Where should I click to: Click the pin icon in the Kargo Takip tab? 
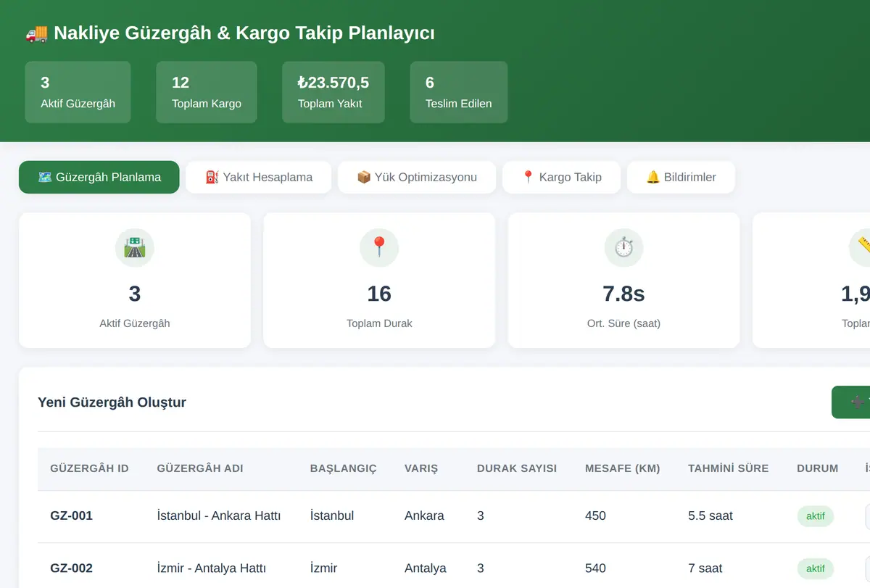[528, 177]
